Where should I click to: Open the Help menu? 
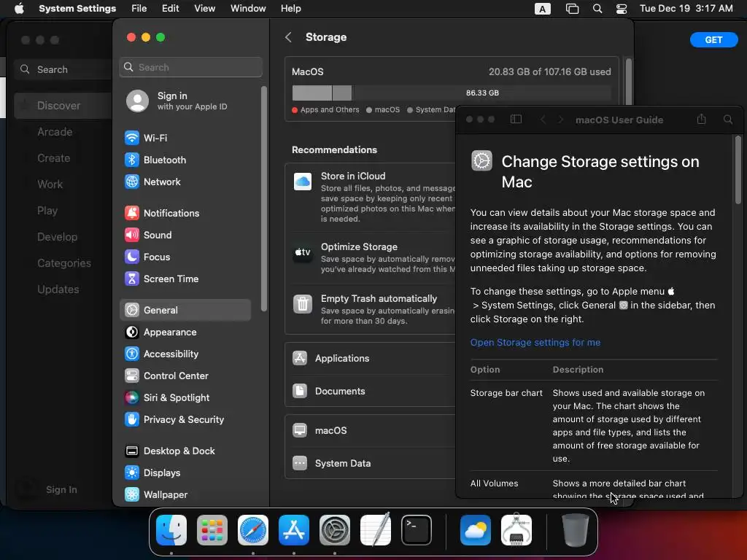(290, 9)
